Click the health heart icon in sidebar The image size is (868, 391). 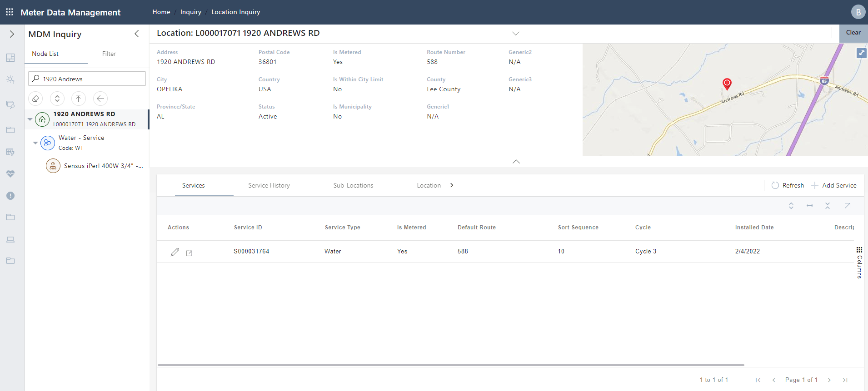pyautogui.click(x=10, y=174)
